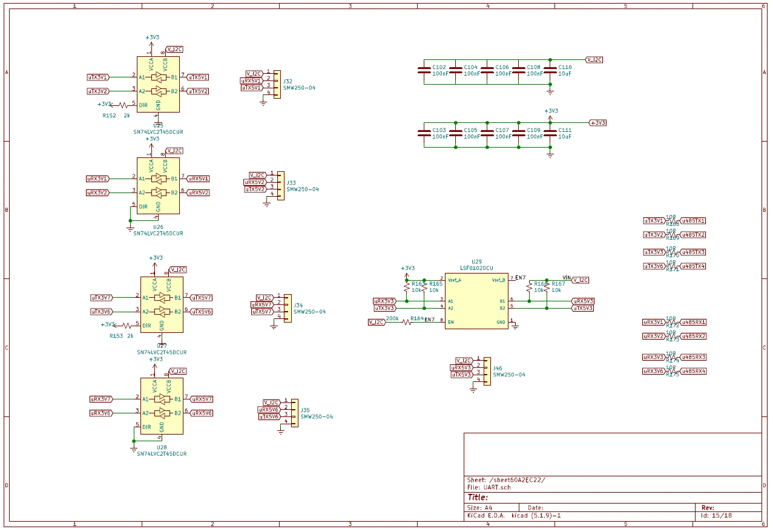This screenshot has height=532, width=773.
Task: Click the u485TX1 net label
Action: click(x=694, y=221)
